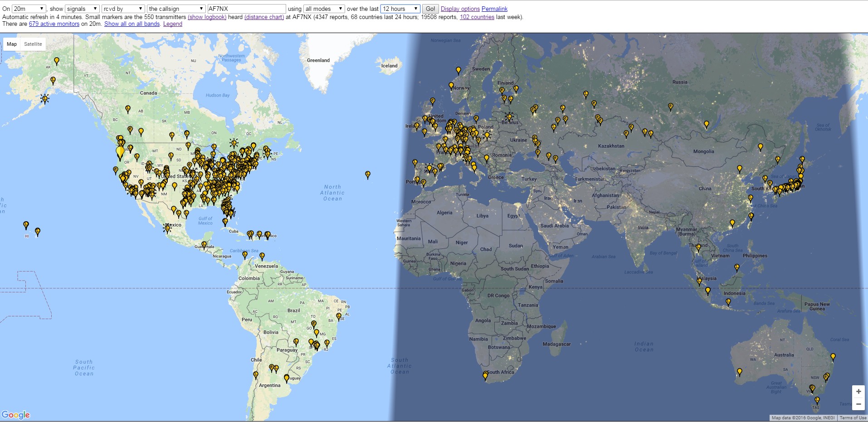Screen dimensions: 868x422
Task: Open the Legend link
Action: pos(172,24)
